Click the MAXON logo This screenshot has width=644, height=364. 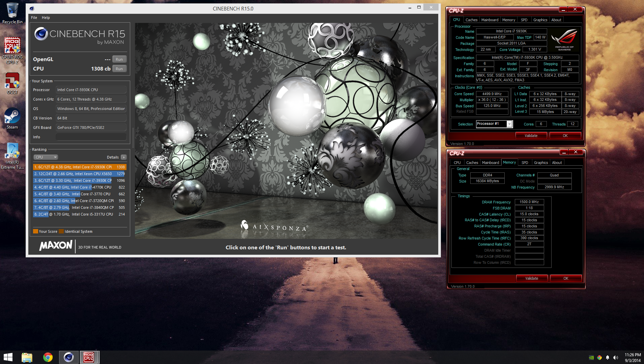tap(56, 246)
